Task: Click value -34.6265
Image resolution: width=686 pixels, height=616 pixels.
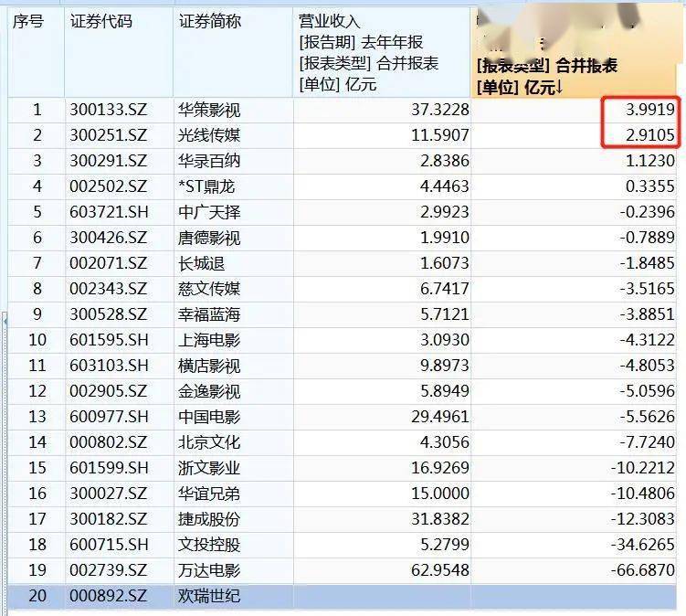Action: tap(643, 545)
